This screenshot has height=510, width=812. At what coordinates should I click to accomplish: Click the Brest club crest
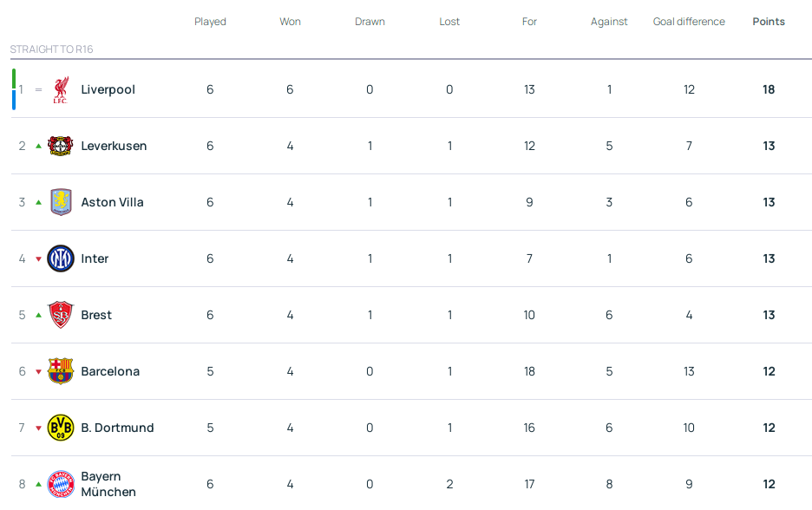[60, 315]
